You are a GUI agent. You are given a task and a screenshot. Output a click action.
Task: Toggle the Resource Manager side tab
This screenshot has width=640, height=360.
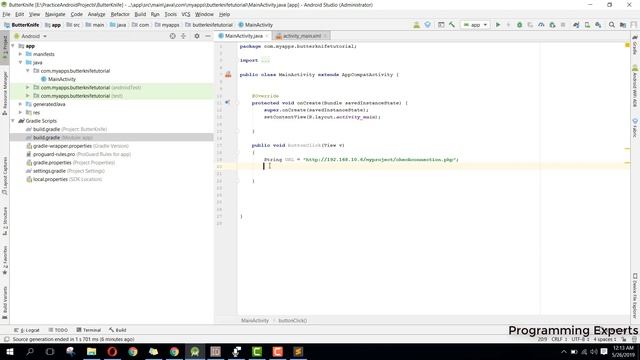[5, 93]
